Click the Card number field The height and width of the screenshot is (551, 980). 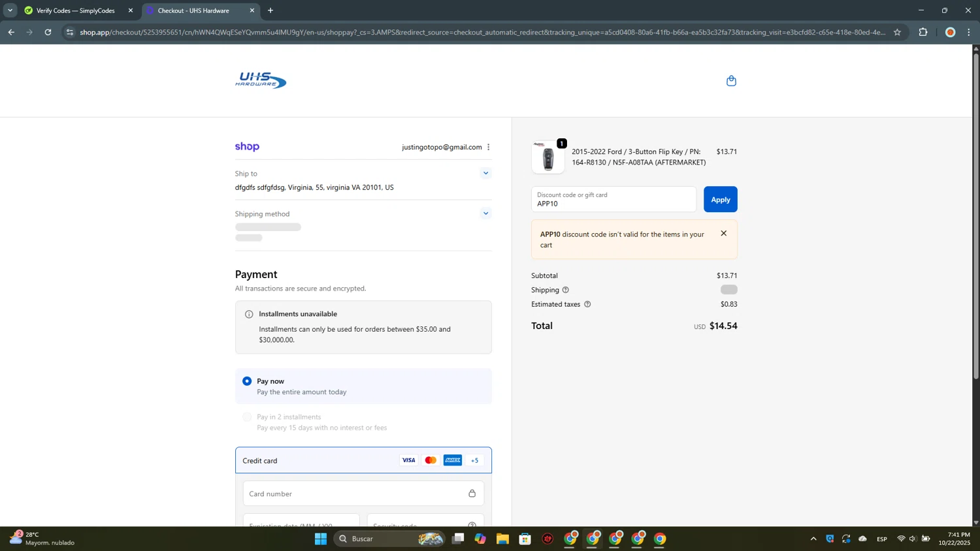(363, 494)
